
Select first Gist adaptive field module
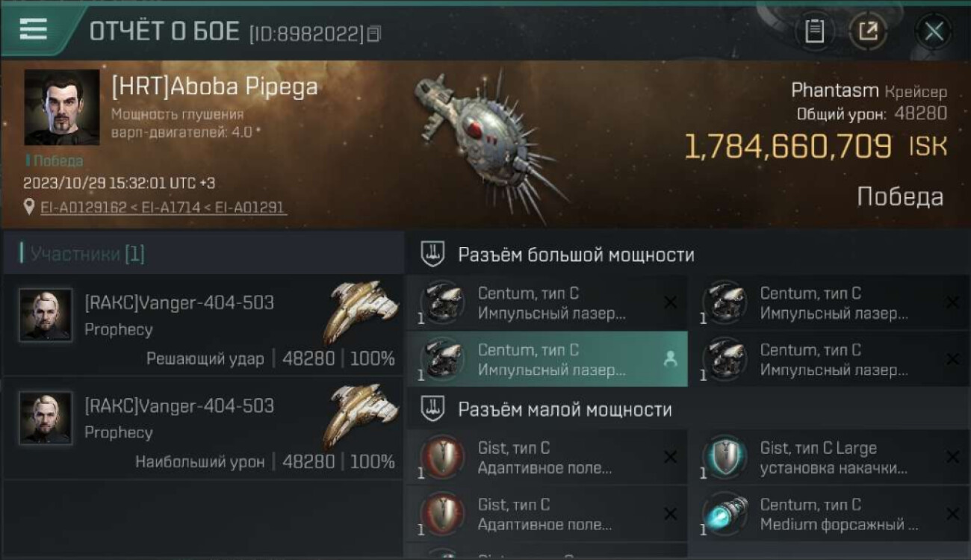[x=547, y=458]
